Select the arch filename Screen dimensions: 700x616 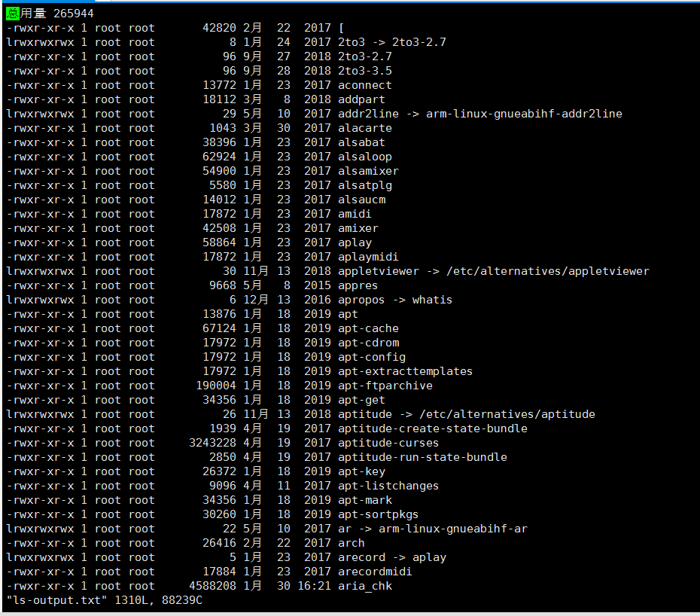click(352, 543)
